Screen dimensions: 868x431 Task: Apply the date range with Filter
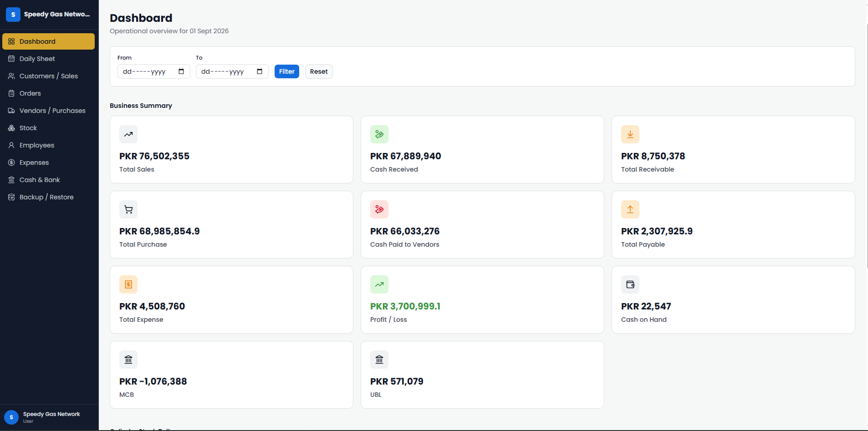287,71
